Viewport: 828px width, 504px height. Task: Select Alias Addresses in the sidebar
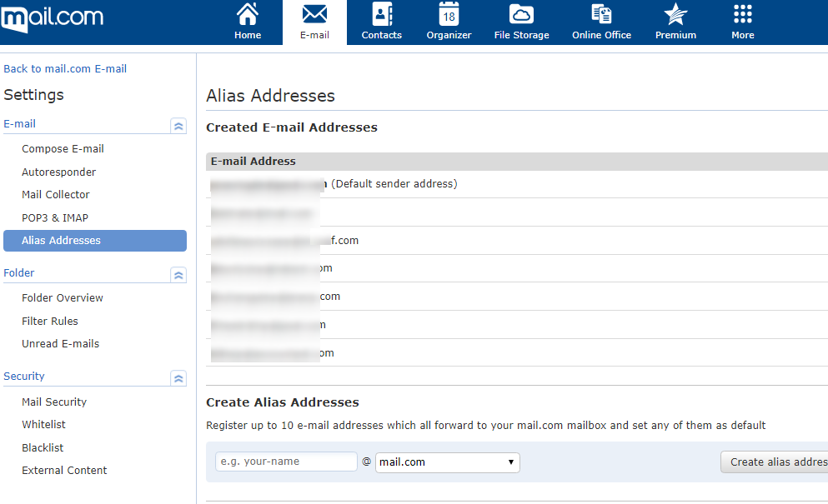pos(95,241)
